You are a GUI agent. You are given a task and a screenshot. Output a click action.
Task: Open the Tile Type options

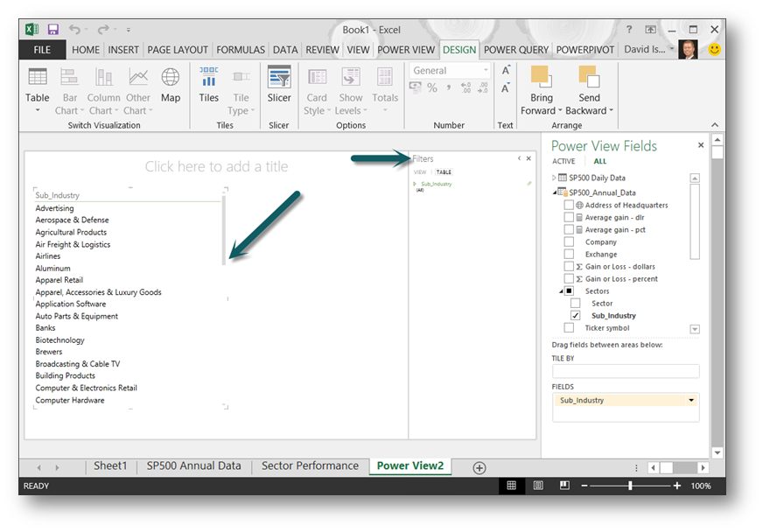pyautogui.click(x=241, y=90)
